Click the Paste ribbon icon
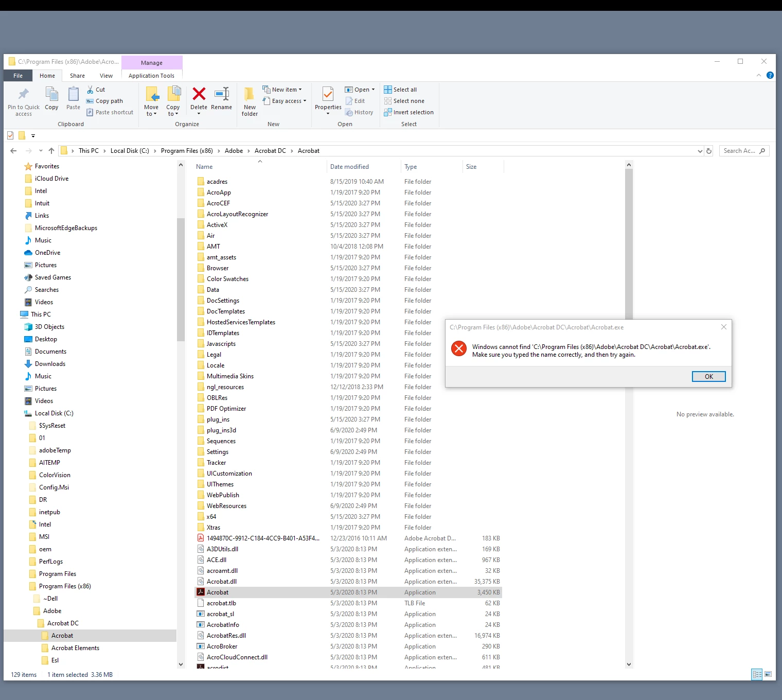This screenshot has height=700, width=782. tap(74, 94)
